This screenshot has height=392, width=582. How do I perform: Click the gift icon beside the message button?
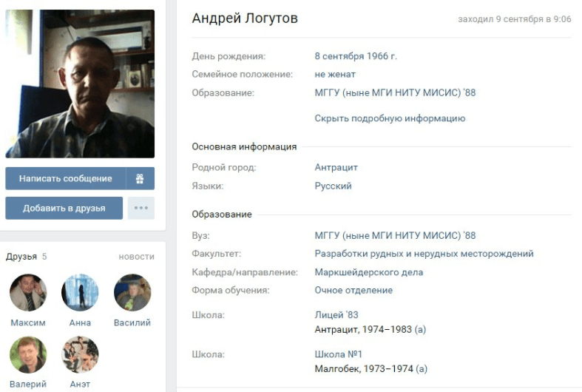[140, 178]
